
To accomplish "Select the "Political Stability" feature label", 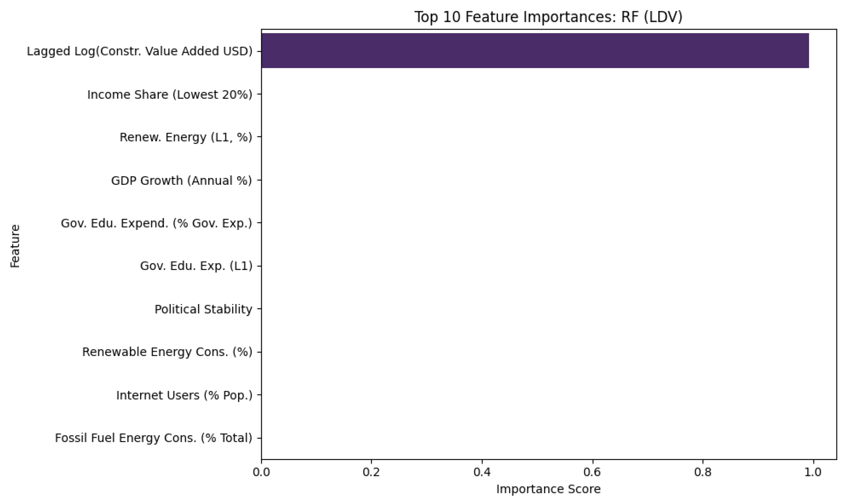I will (x=203, y=309).
